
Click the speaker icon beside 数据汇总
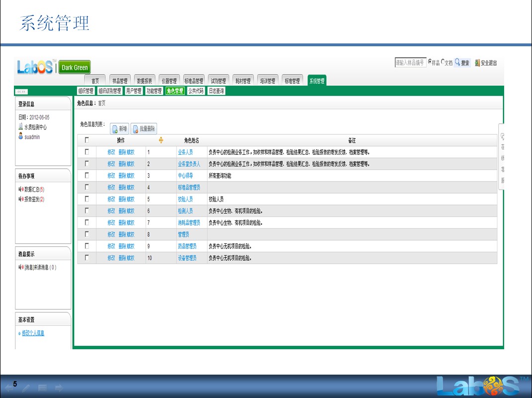click(x=21, y=190)
